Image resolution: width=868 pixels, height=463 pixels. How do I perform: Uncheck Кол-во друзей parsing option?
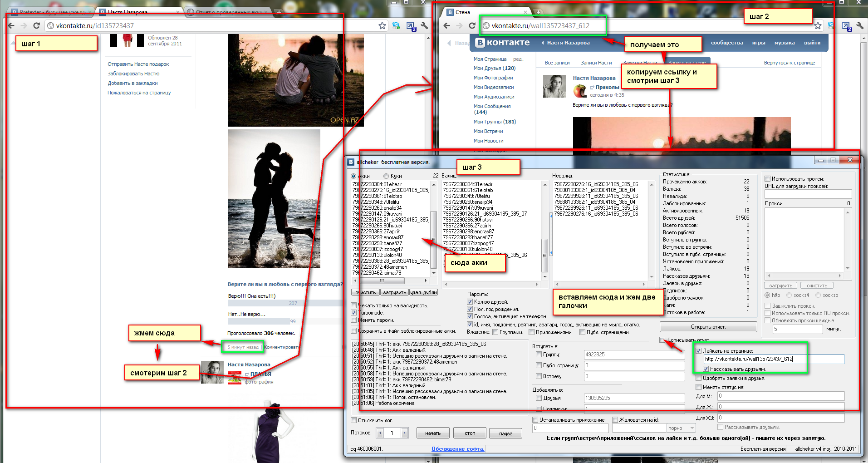[470, 302]
